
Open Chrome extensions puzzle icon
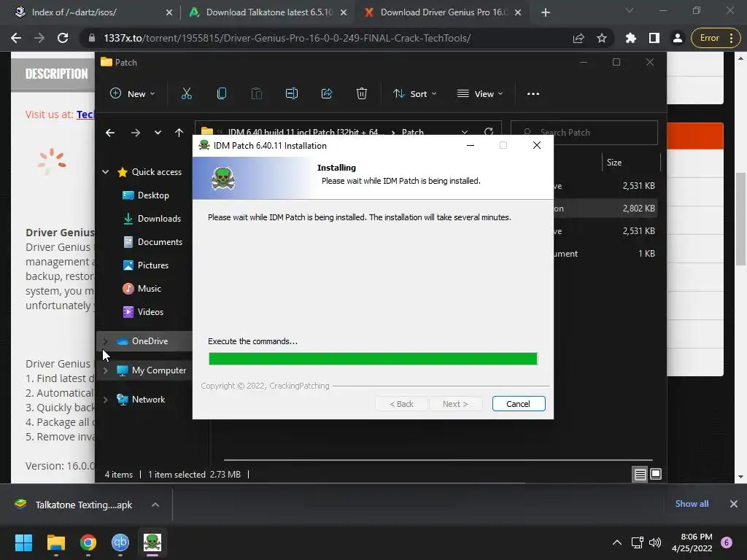pos(631,38)
